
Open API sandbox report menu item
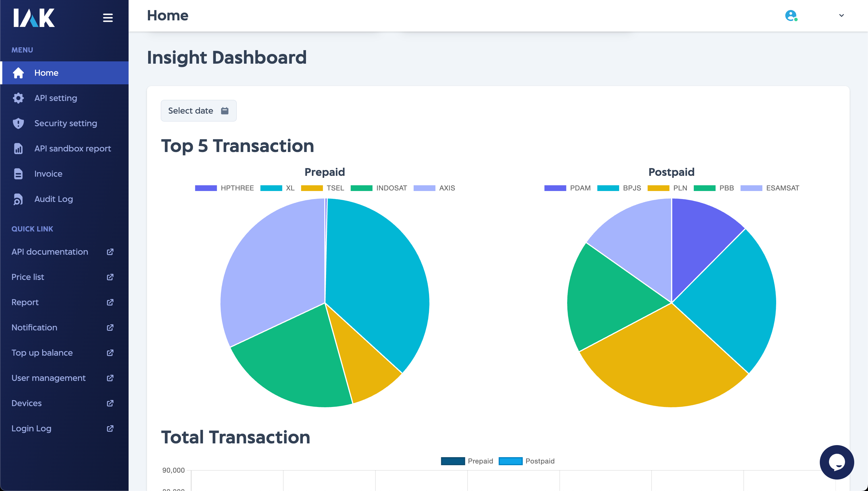[x=65, y=148]
